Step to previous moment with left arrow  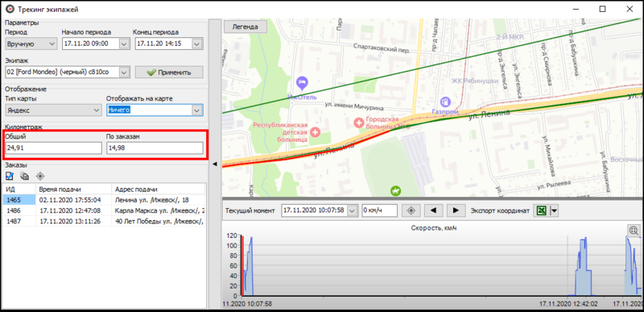coord(433,210)
